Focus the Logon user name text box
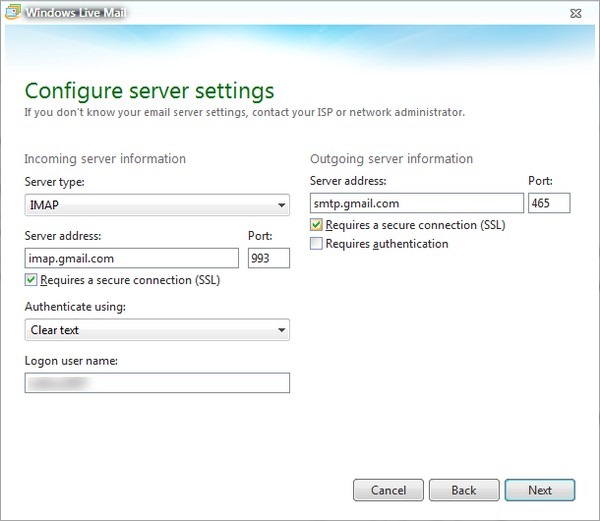The height and width of the screenshot is (521, 600). [156, 383]
